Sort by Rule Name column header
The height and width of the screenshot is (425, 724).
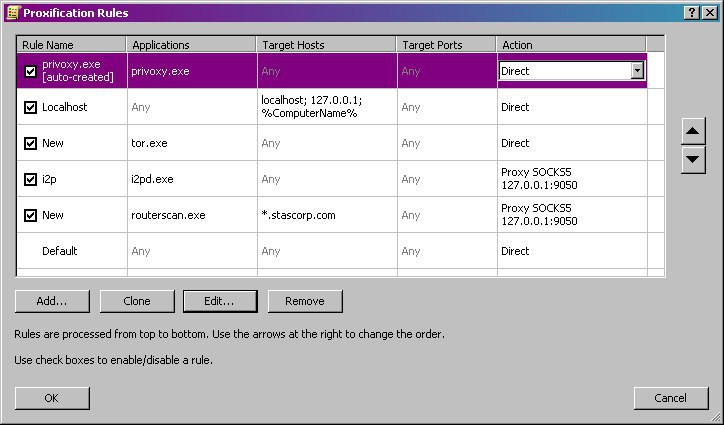pos(72,45)
